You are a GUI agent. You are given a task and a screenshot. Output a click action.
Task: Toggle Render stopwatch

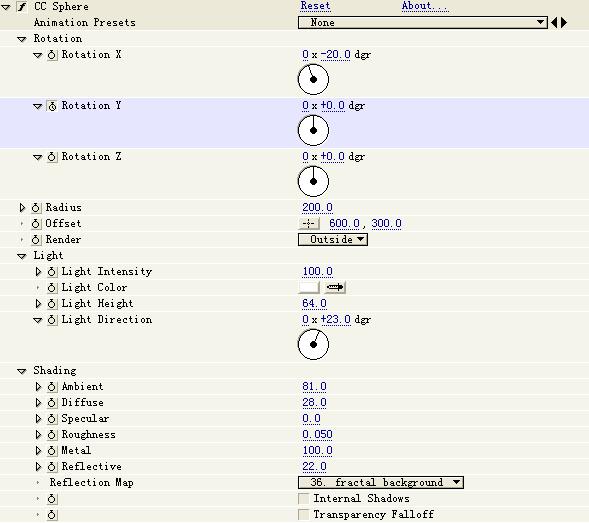(36, 240)
